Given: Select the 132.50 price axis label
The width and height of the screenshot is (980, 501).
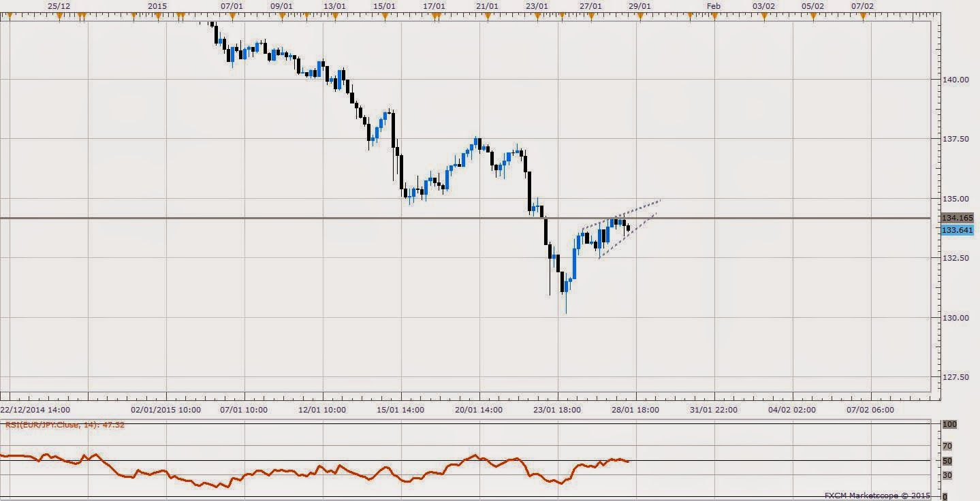Looking at the screenshot, I should click(x=957, y=258).
